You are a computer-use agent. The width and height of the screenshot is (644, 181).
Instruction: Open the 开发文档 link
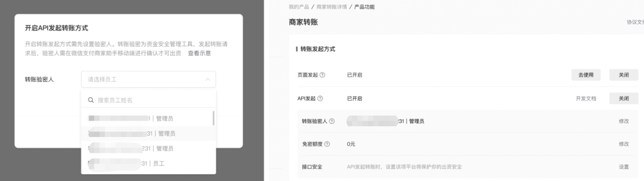tap(586, 98)
